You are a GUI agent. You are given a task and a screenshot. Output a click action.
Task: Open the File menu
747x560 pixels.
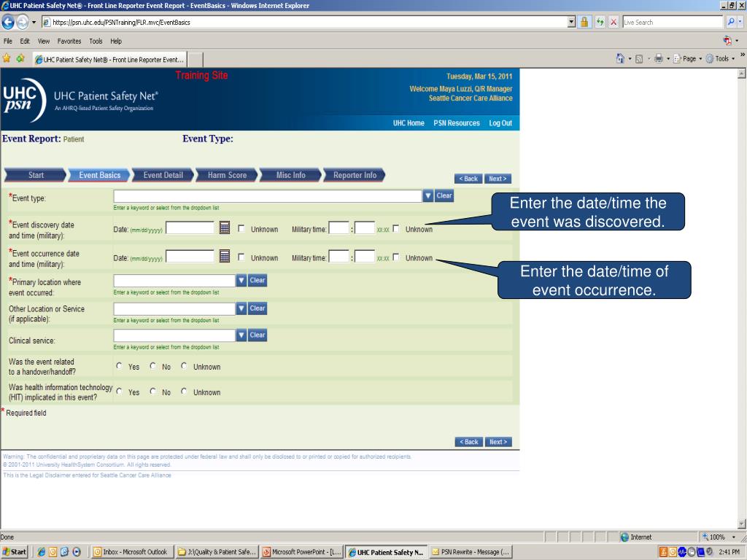point(7,41)
